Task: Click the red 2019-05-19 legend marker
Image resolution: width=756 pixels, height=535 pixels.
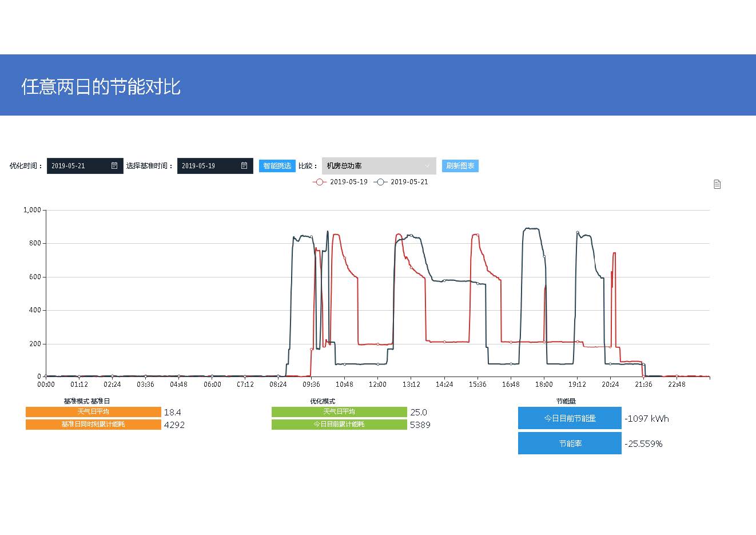Action: point(320,182)
